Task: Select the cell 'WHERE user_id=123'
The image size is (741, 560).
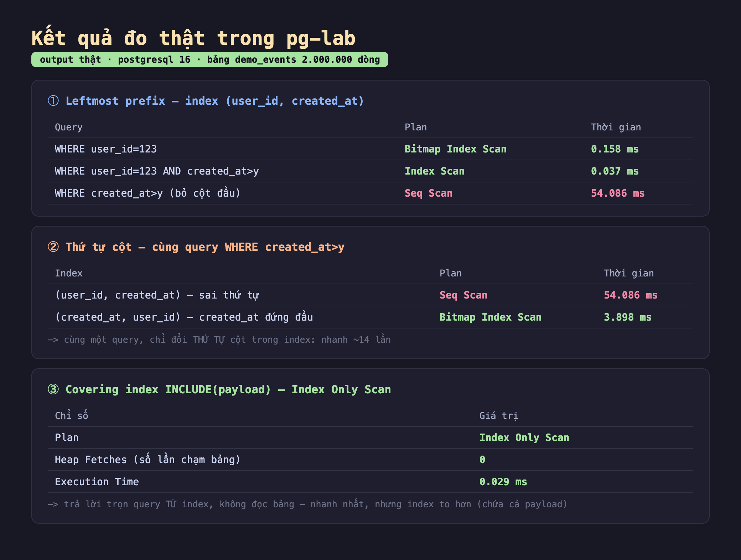Action: tap(106, 149)
